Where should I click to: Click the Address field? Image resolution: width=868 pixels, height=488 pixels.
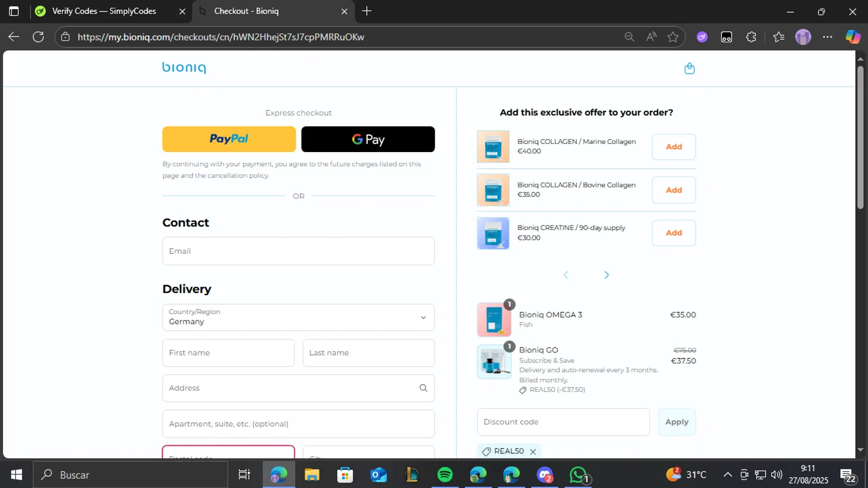click(x=299, y=388)
